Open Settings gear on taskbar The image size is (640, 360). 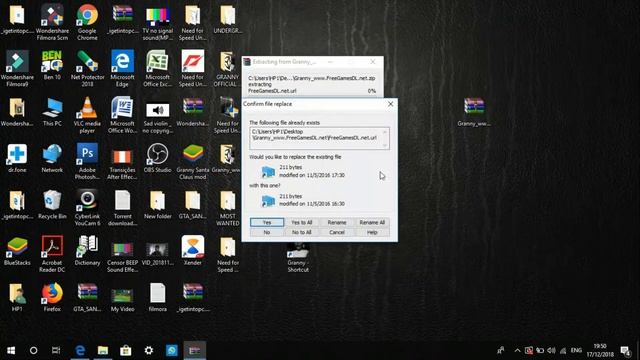point(149,350)
